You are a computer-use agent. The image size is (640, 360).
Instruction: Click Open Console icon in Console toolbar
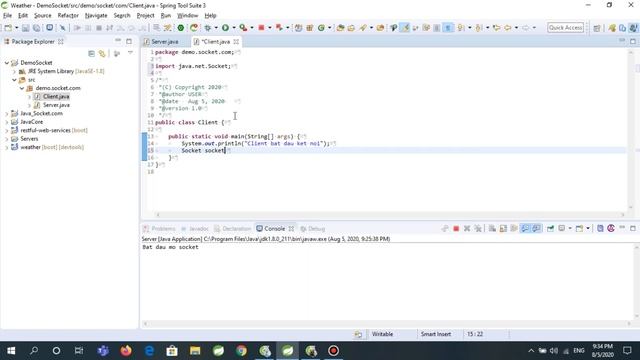[580, 229]
